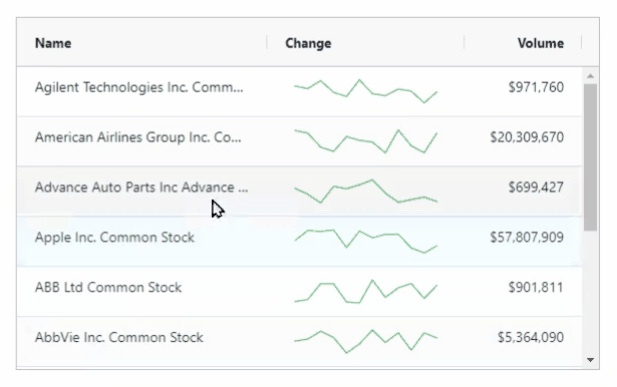
Task: Select American Airlines Group row
Action: (299, 141)
